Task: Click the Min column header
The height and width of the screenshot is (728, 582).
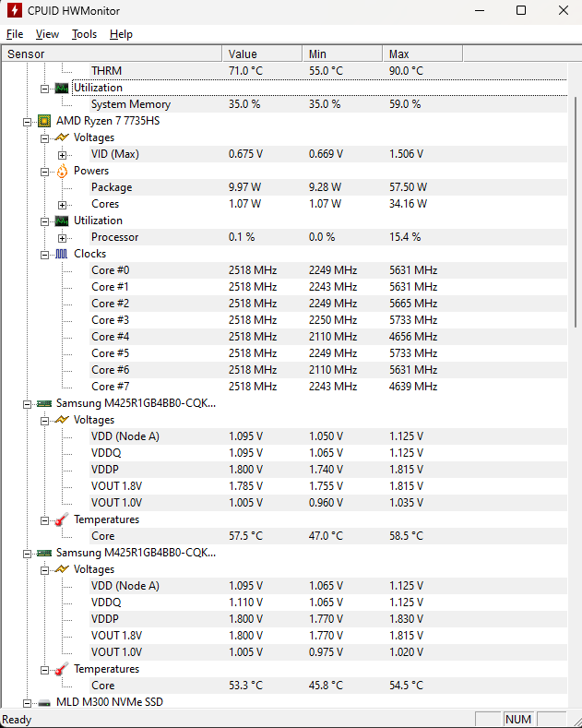Action: coord(342,54)
